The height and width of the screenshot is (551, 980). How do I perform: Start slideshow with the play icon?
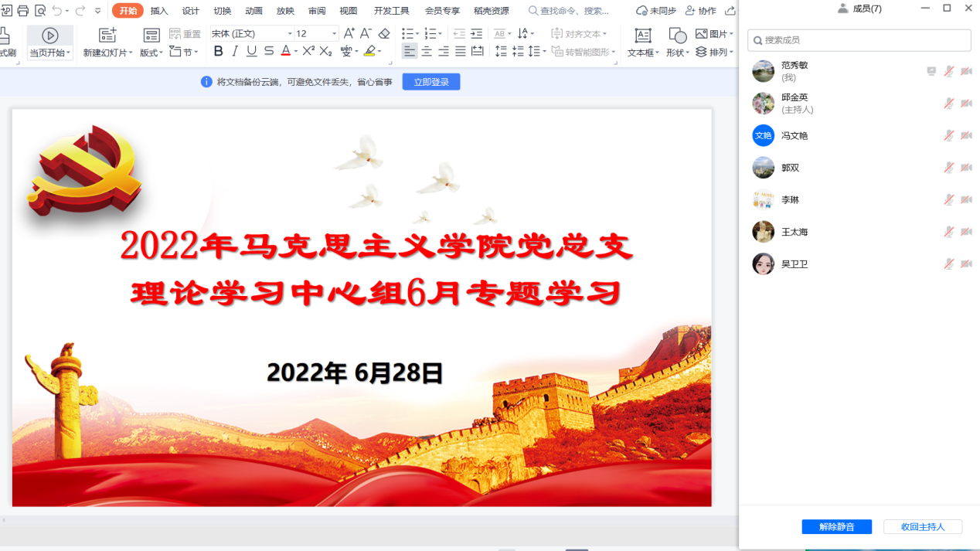click(x=50, y=36)
